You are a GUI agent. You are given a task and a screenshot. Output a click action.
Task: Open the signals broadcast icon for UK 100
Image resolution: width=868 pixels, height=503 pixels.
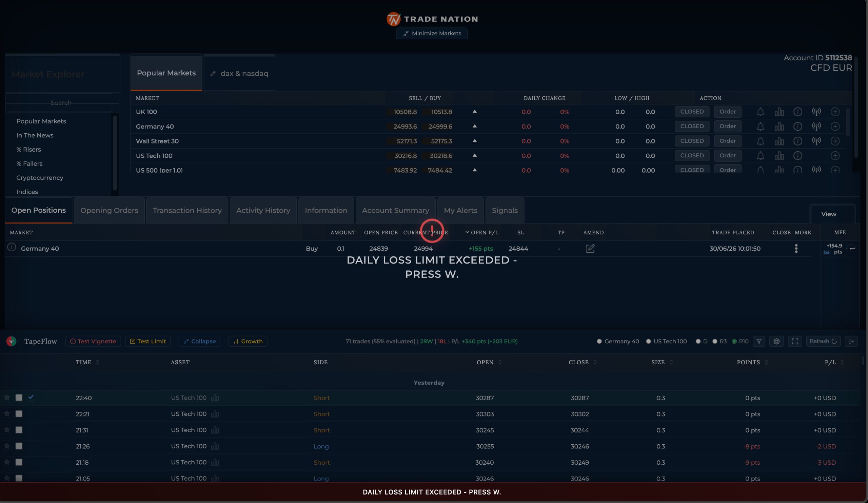click(x=816, y=112)
